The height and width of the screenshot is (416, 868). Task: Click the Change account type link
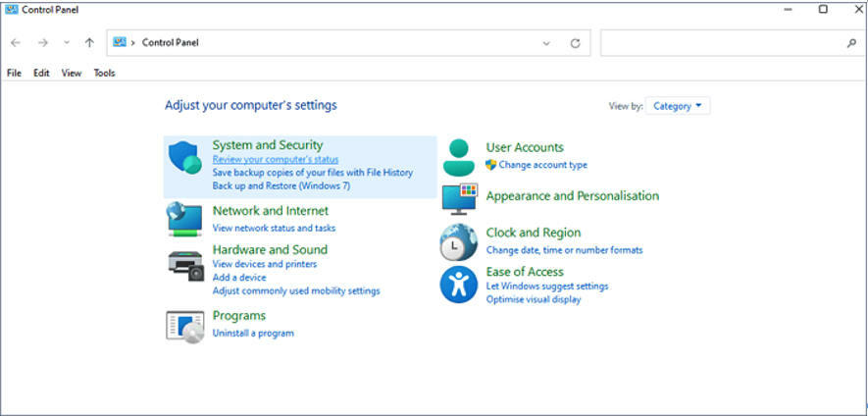543,165
